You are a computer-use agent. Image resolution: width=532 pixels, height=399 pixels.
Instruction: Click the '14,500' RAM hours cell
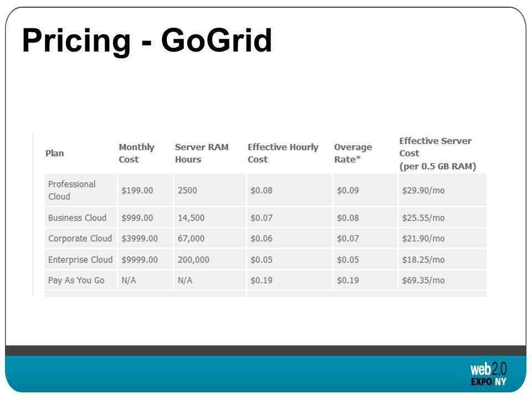click(x=210, y=217)
